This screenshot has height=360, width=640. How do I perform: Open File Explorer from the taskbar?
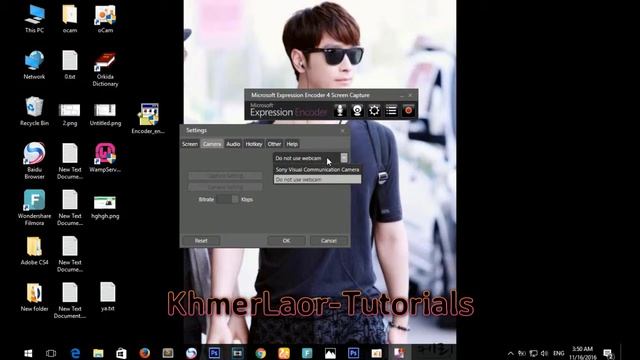tap(98, 353)
